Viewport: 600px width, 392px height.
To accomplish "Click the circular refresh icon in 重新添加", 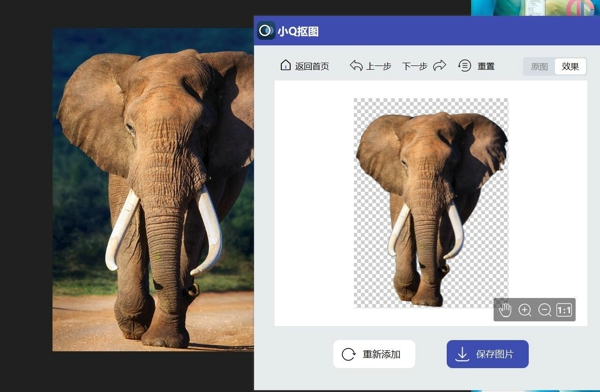I will pyautogui.click(x=348, y=354).
